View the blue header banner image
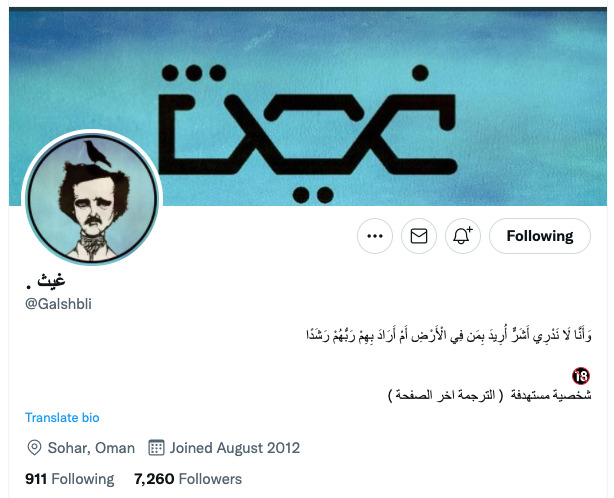The image size is (614, 498). tap(308, 107)
